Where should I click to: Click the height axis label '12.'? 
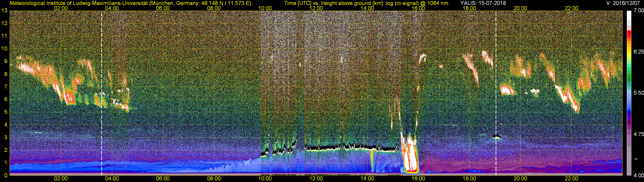[x=5, y=23]
